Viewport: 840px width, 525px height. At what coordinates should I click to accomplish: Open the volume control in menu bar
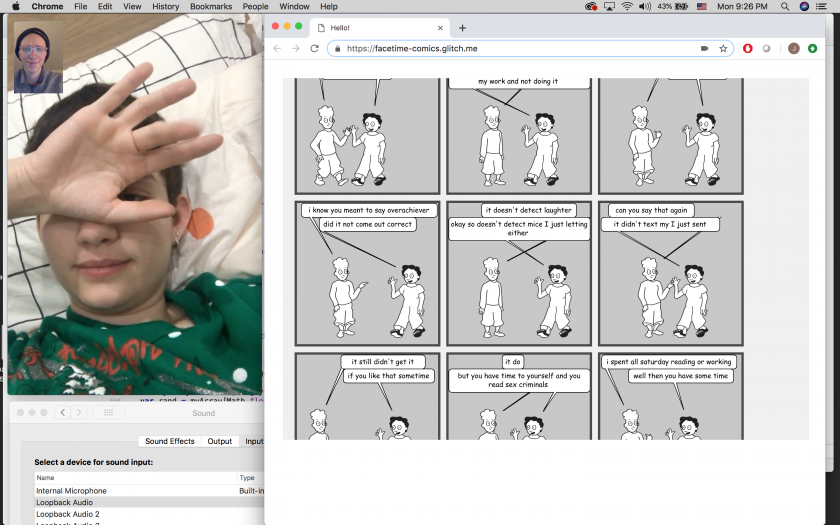click(x=645, y=6)
